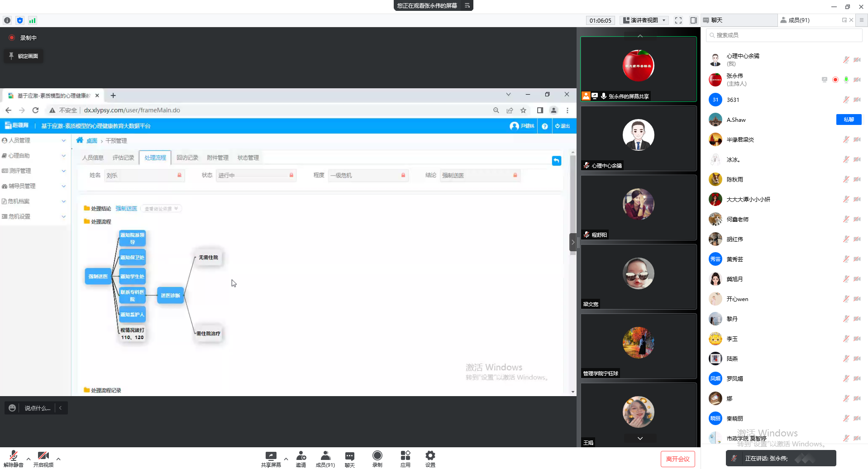868x469 pixels.
Task: Click the leave meeting button
Action: [677, 459]
